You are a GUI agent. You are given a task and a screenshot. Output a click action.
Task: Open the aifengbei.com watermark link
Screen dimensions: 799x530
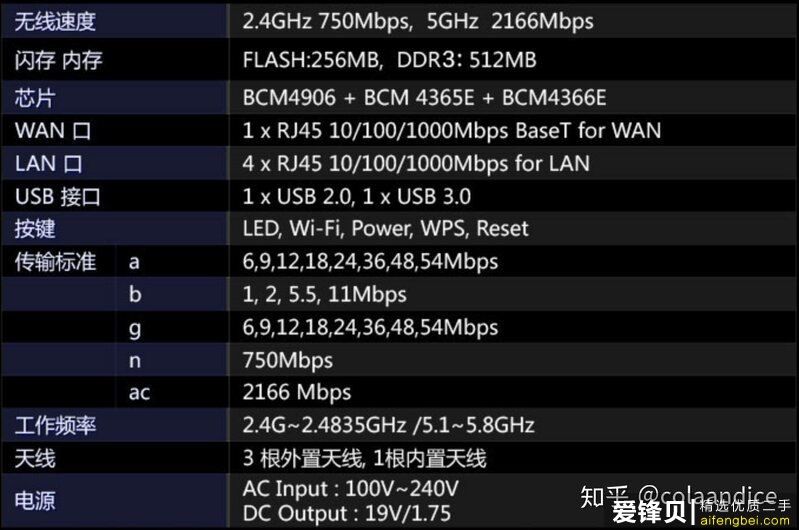tap(744, 520)
